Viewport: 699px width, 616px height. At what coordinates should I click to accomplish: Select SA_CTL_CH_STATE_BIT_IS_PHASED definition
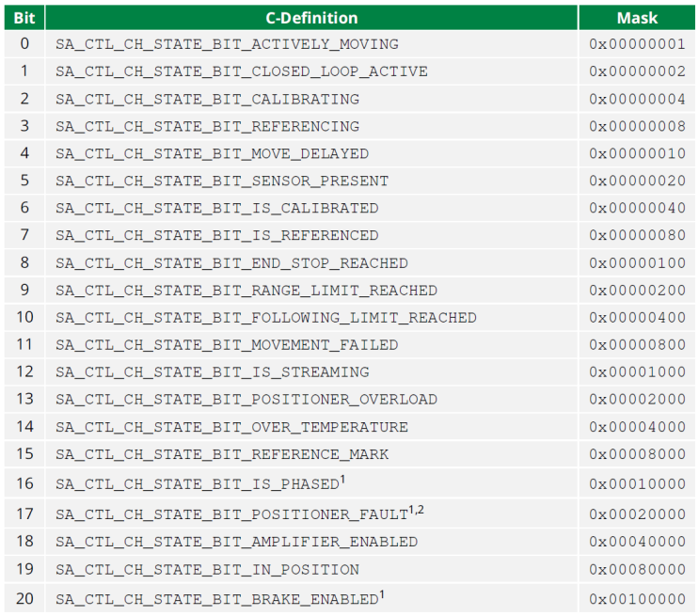coord(198,484)
